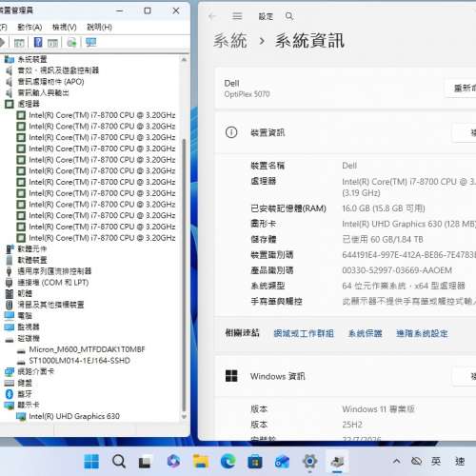Select 音訊處理物件 (APO) category

pos(50,82)
